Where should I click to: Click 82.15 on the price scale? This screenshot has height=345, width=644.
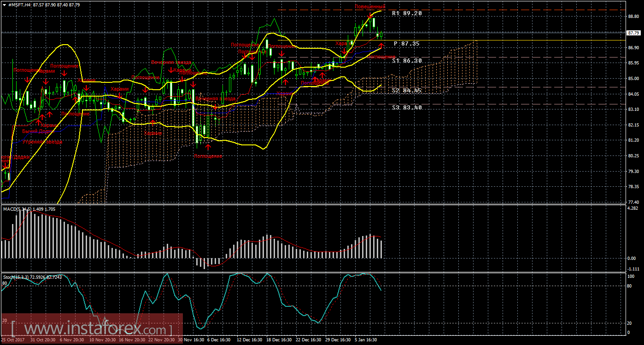click(634, 125)
